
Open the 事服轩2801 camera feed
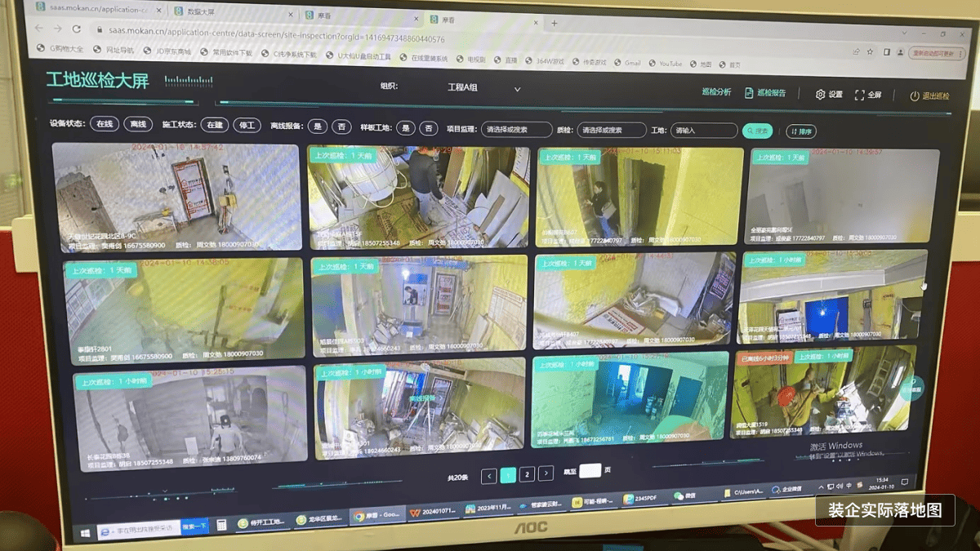[x=185, y=309]
